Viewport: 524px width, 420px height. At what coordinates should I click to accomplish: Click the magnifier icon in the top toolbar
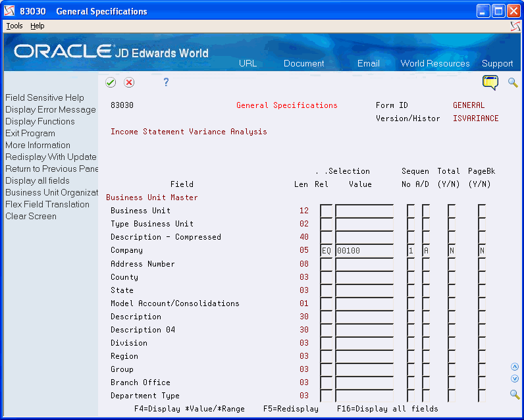pyautogui.click(x=513, y=82)
